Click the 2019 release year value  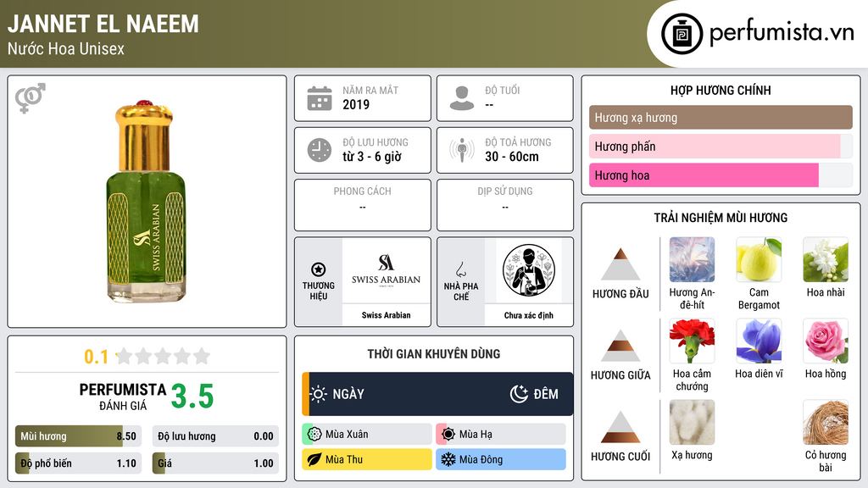356,104
